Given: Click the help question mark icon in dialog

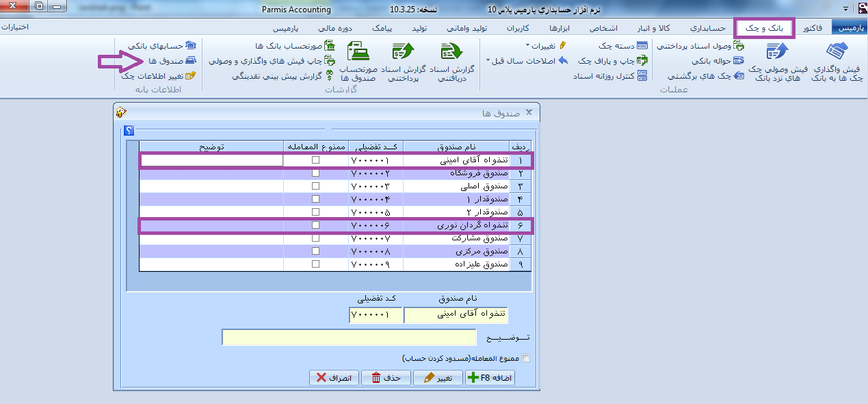Looking at the screenshot, I should tap(129, 131).
